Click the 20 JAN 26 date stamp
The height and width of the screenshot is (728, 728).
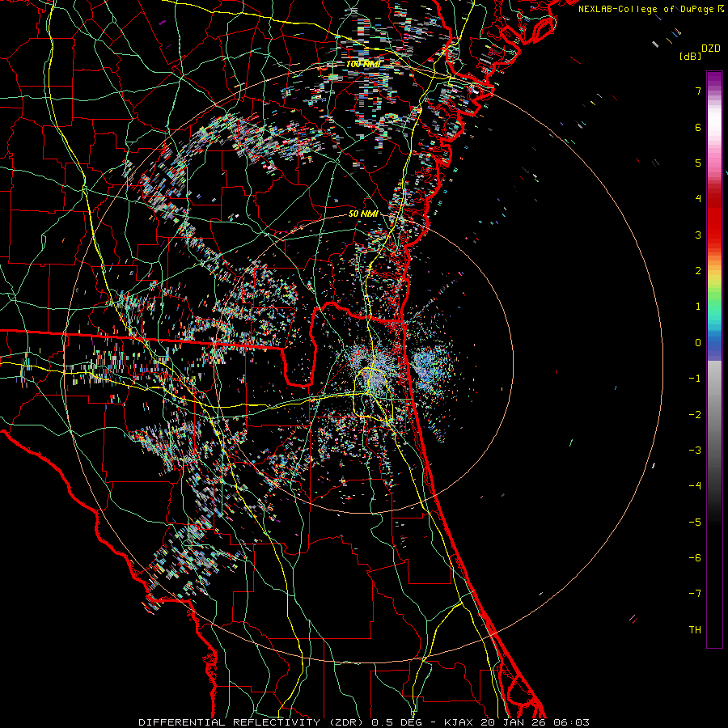[513, 722]
